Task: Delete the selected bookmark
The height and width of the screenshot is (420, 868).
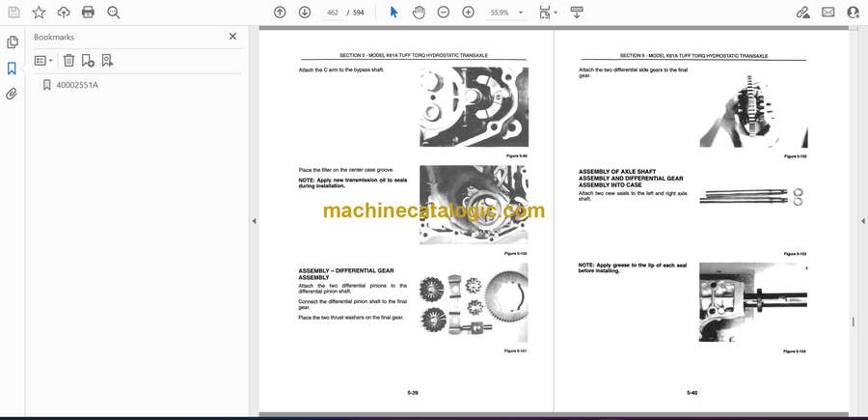Action: (68, 61)
